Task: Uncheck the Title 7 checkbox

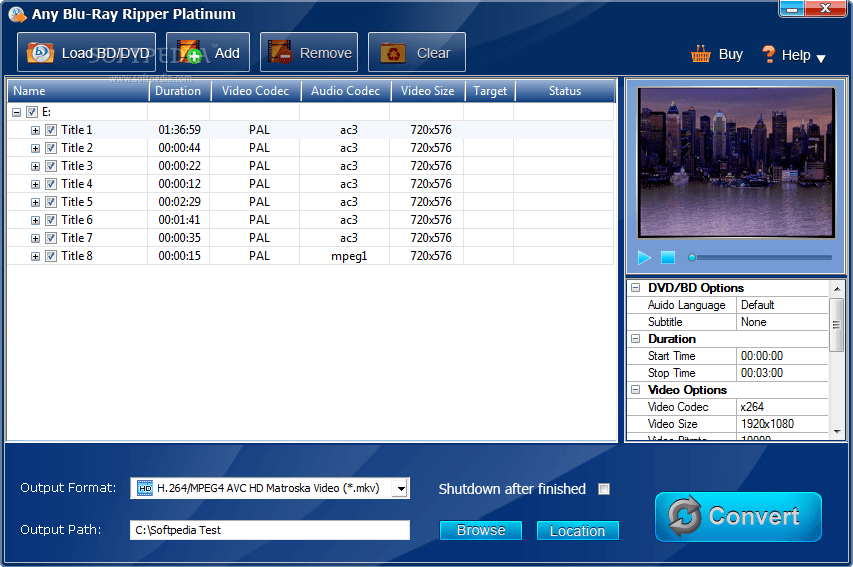Action: click(51, 238)
